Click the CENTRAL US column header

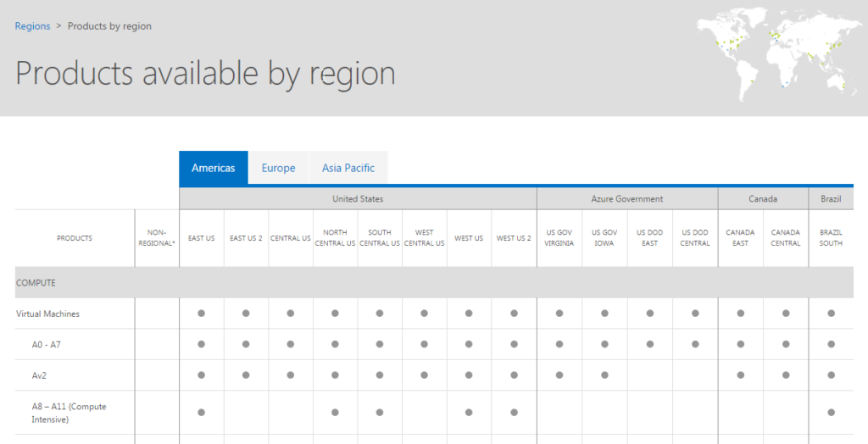[x=291, y=238]
